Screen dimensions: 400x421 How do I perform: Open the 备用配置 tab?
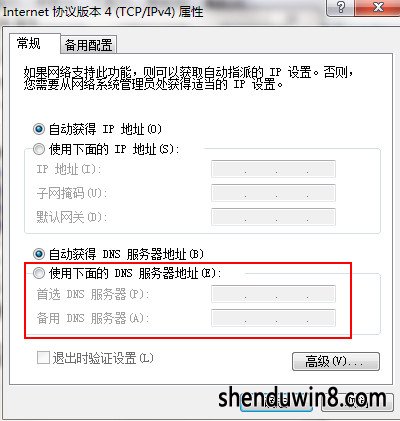[89, 45]
